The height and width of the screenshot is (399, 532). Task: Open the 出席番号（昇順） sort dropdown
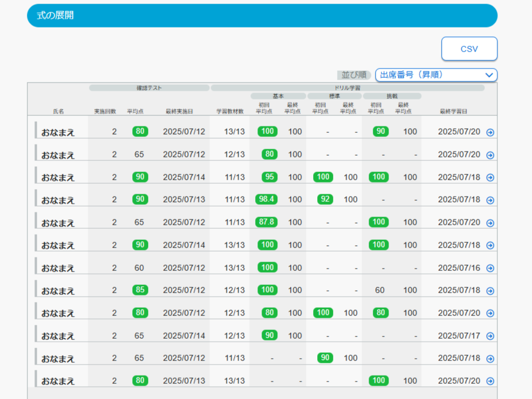click(x=436, y=75)
